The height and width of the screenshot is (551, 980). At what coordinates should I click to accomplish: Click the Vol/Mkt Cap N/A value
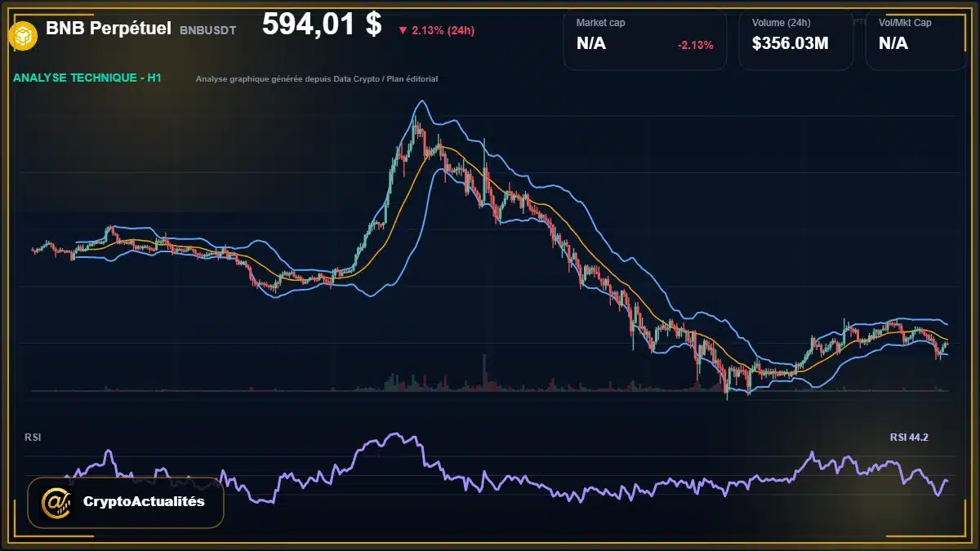[893, 44]
